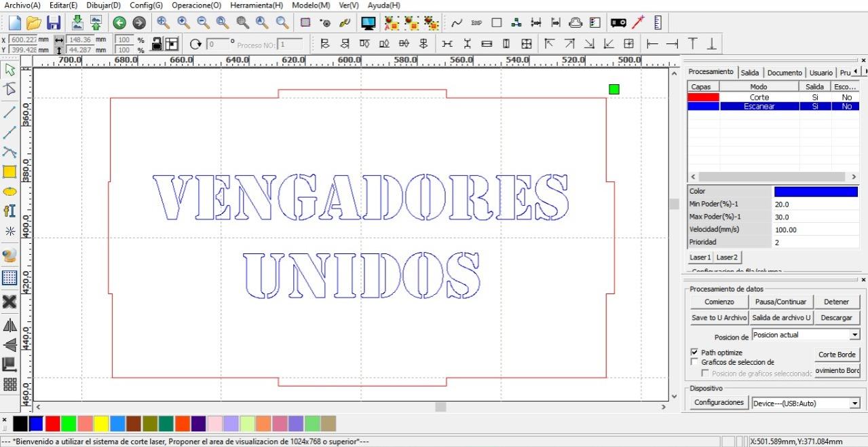Open the Herramienta(H) menu
Viewport: 868px width, 447px height.
click(x=257, y=5)
